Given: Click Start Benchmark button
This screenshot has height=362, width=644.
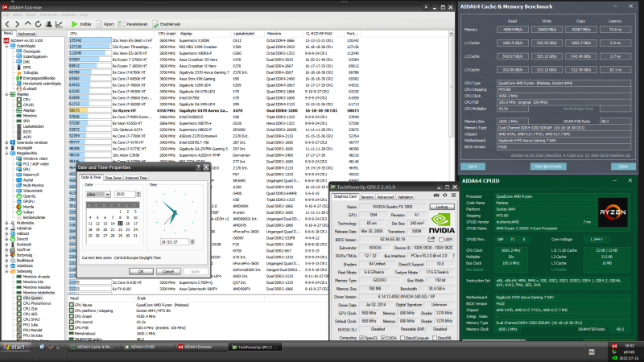Looking at the screenshot, I should click(548, 167).
